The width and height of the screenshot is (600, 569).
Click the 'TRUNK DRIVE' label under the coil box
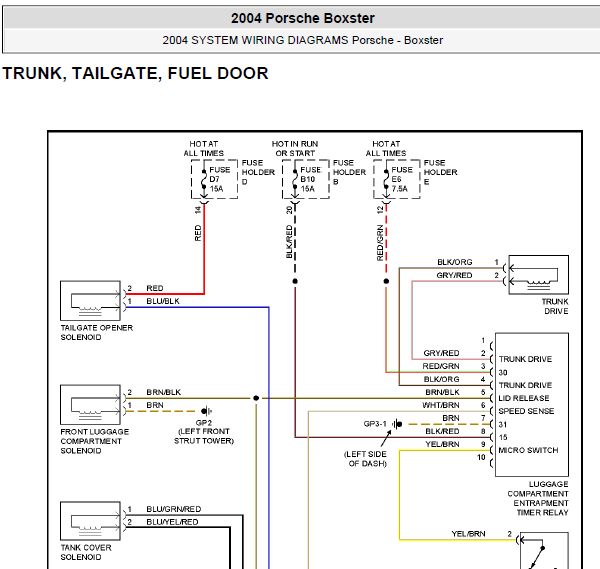(x=555, y=306)
